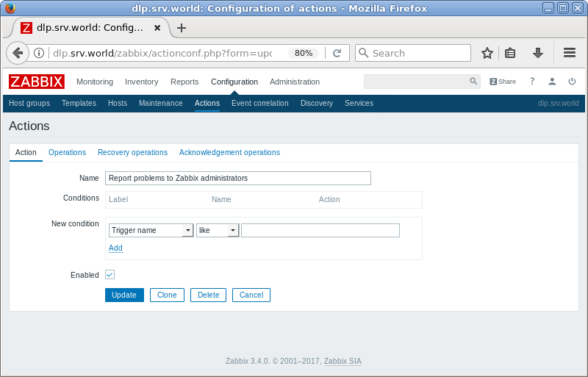Image resolution: width=588 pixels, height=377 pixels.
Task: Open Firefox hamburger menu
Action: (x=569, y=53)
